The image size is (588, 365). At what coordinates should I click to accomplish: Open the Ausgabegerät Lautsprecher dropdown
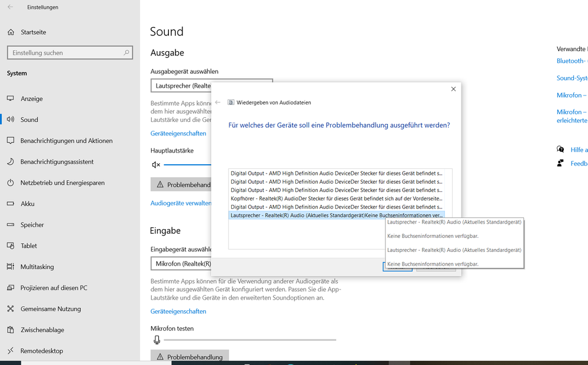click(x=181, y=86)
